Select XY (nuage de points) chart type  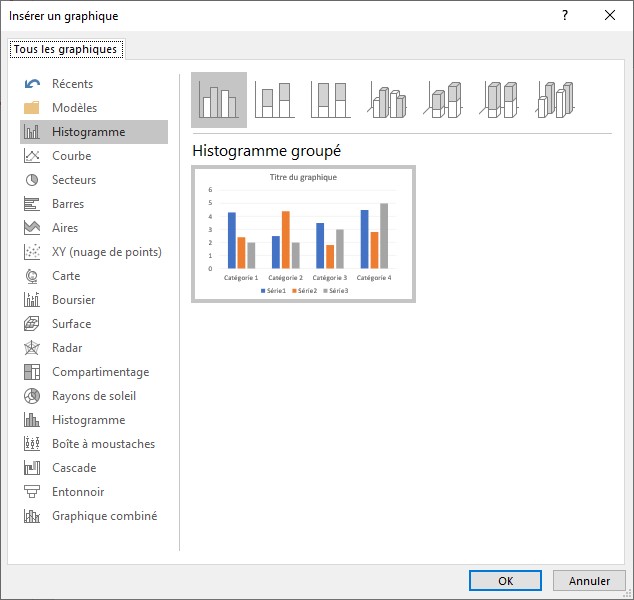click(106, 252)
